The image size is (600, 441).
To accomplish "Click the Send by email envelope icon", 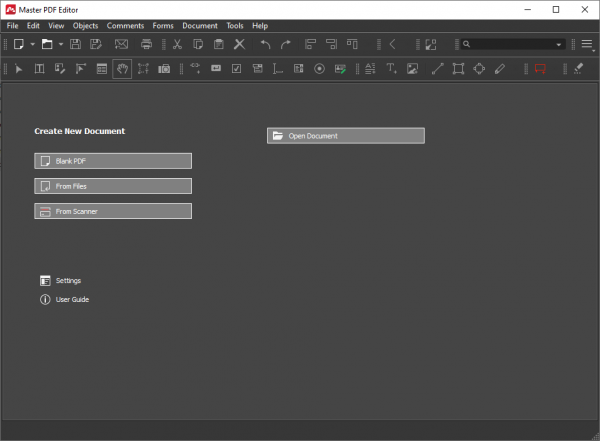I will point(121,44).
